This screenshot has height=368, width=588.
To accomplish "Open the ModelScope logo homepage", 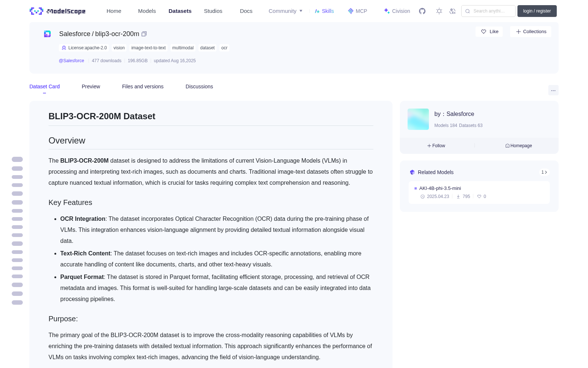I will tap(57, 11).
